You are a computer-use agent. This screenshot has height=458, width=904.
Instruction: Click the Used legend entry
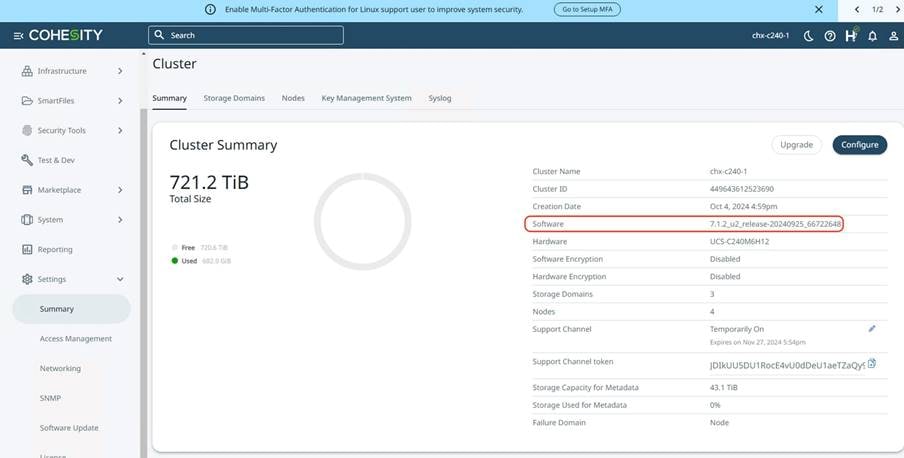tap(201, 261)
